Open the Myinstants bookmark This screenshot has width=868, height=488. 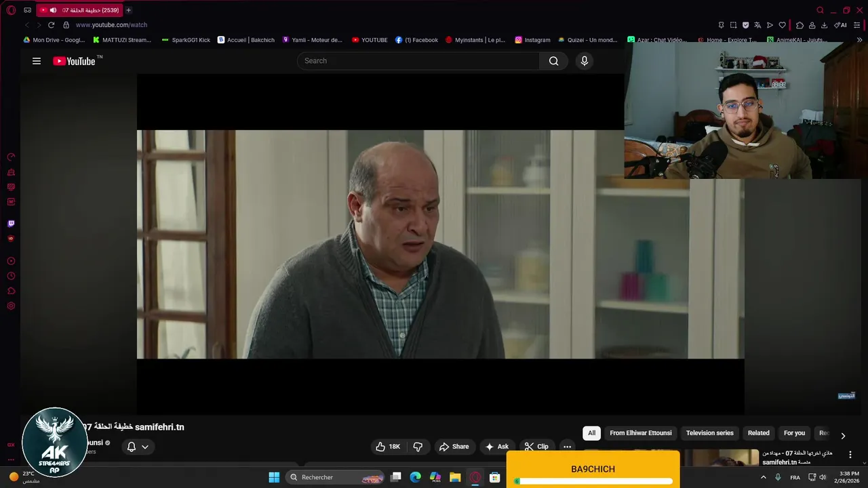475,40
